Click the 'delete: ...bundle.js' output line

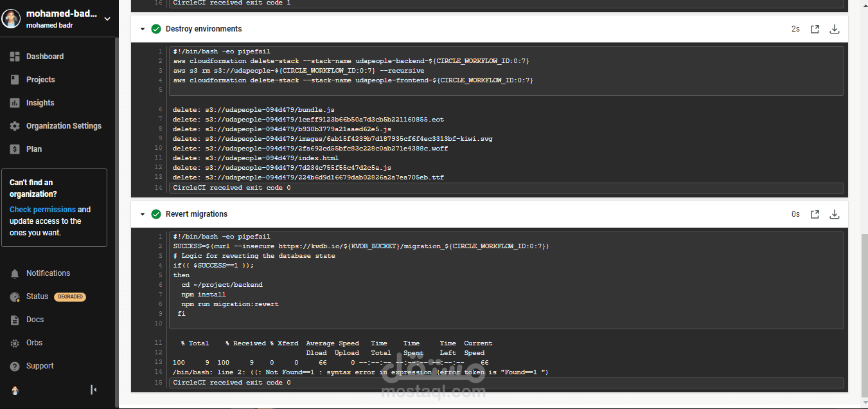(x=254, y=110)
